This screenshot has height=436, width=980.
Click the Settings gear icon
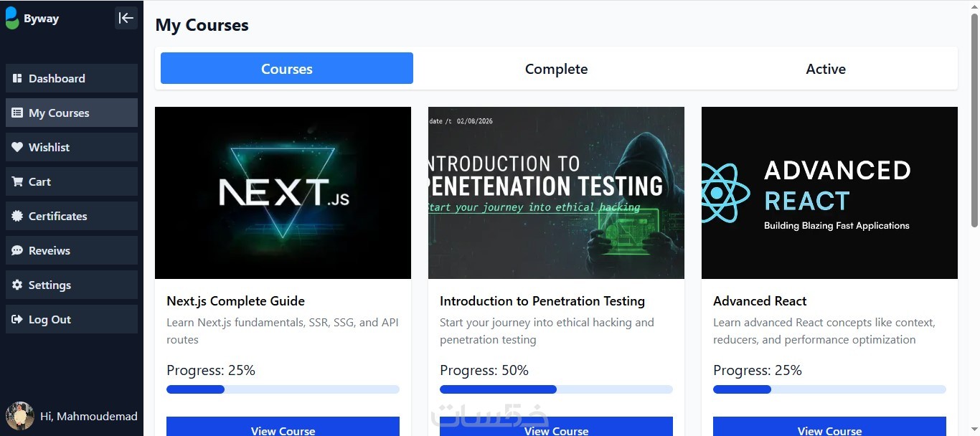coord(17,285)
